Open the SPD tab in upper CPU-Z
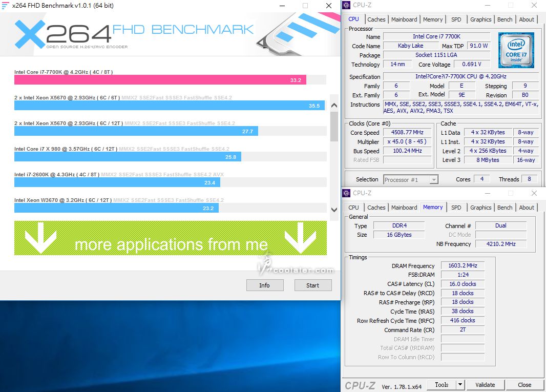The height and width of the screenshot is (392, 546). pos(456,19)
